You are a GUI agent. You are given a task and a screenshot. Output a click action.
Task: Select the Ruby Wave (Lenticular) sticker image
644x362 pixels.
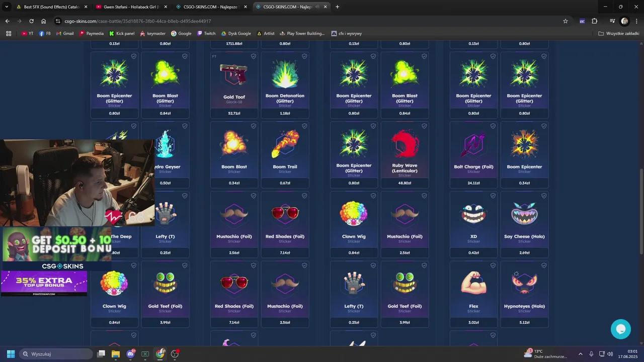(405, 144)
